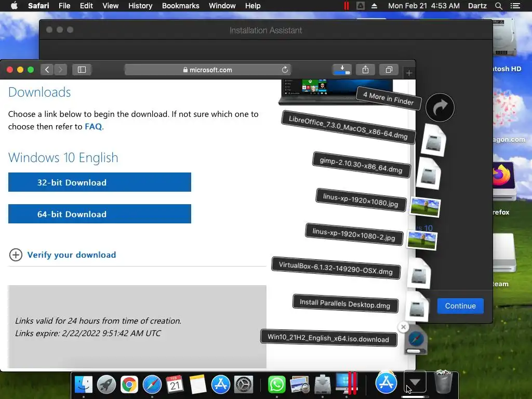Image resolution: width=532 pixels, height=399 pixels.
Task: Start the 64-bit Download
Action: 100,214
